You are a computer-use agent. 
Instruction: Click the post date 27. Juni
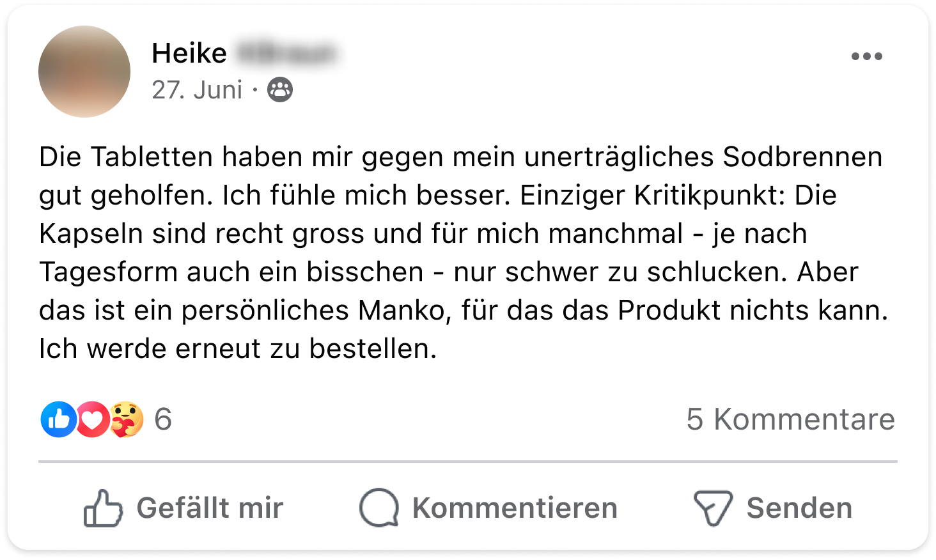click(x=197, y=90)
